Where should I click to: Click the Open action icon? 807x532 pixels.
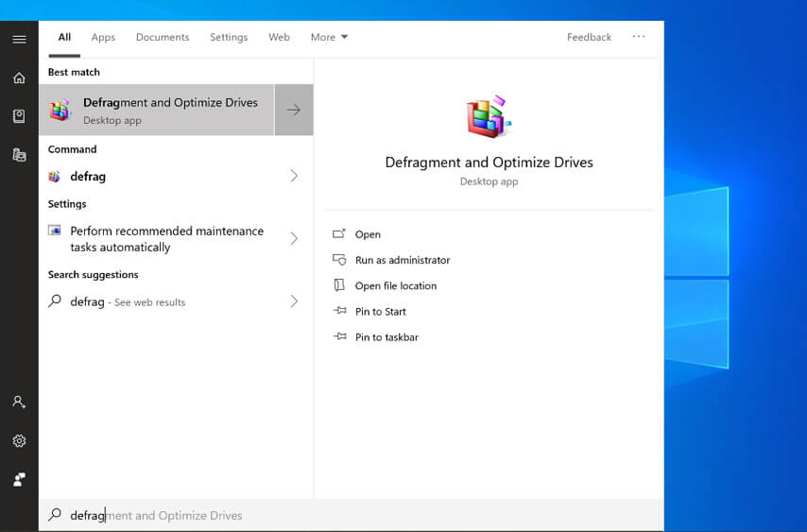click(x=338, y=234)
